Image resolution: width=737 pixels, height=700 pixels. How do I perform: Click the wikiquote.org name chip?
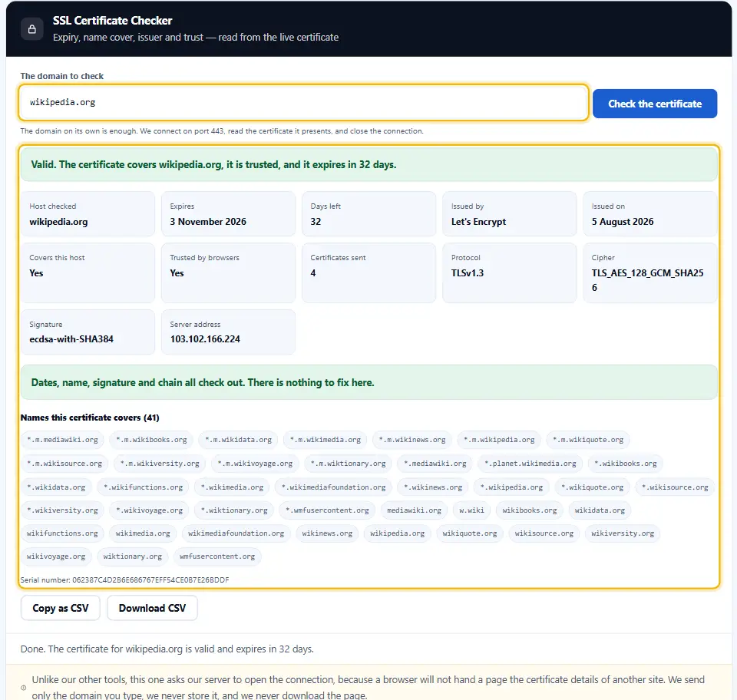point(470,533)
